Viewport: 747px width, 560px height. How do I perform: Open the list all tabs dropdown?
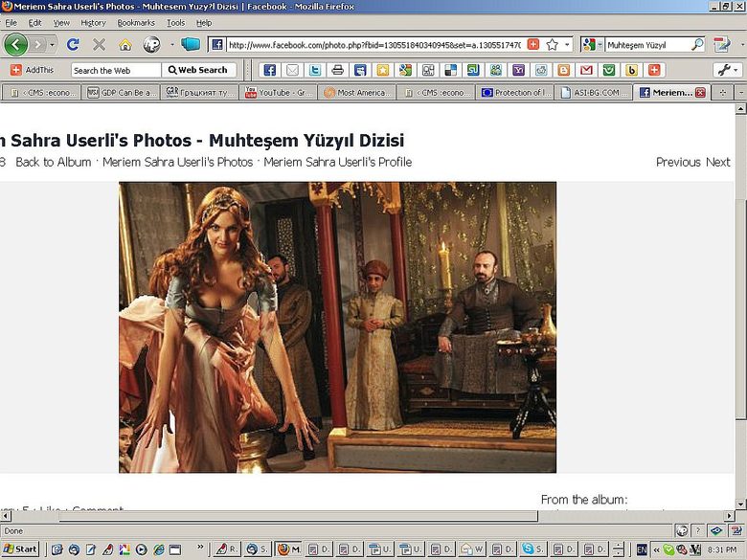coord(741,93)
